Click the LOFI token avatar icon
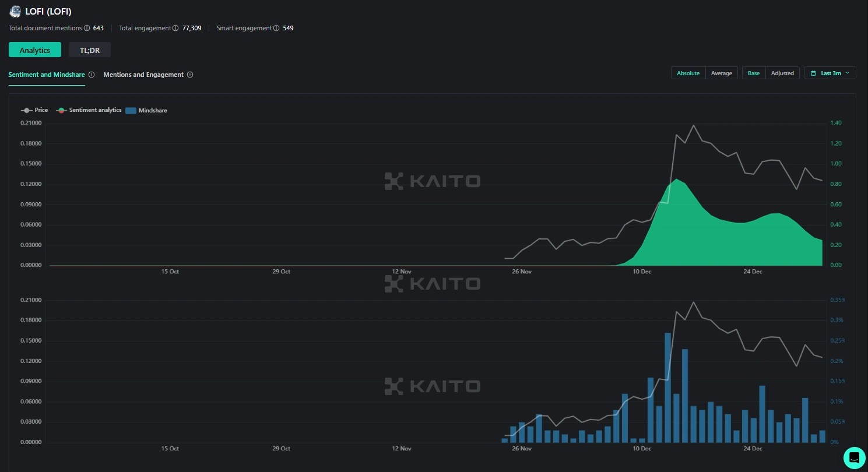Image resolution: width=868 pixels, height=472 pixels. pos(15,12)
